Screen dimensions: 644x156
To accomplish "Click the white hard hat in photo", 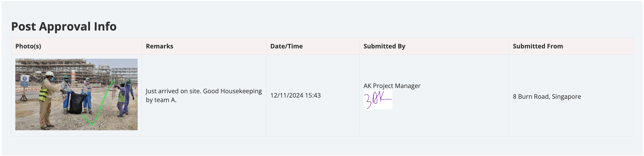I will tap(50, 74).
